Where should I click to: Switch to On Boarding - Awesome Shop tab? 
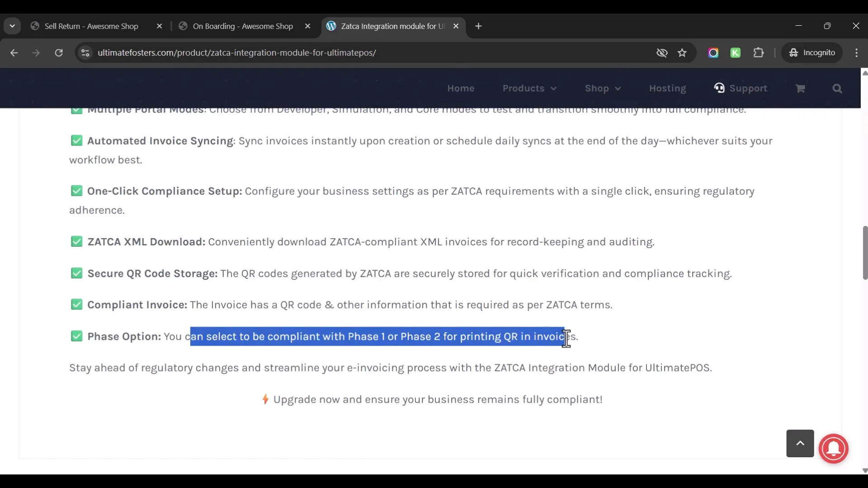coord(243,26)
